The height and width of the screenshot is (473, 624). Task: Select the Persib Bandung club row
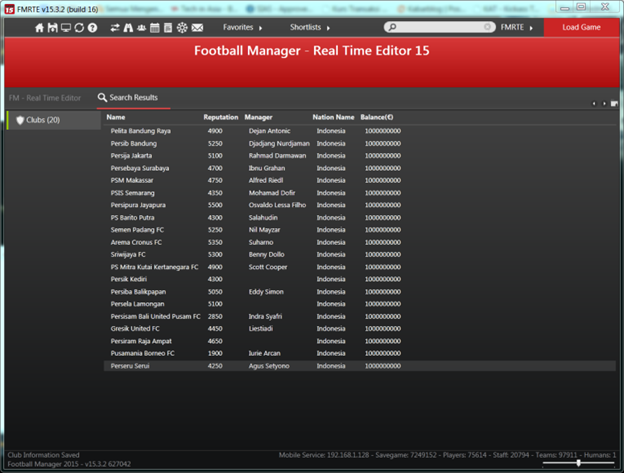click(x=135, y=143)
